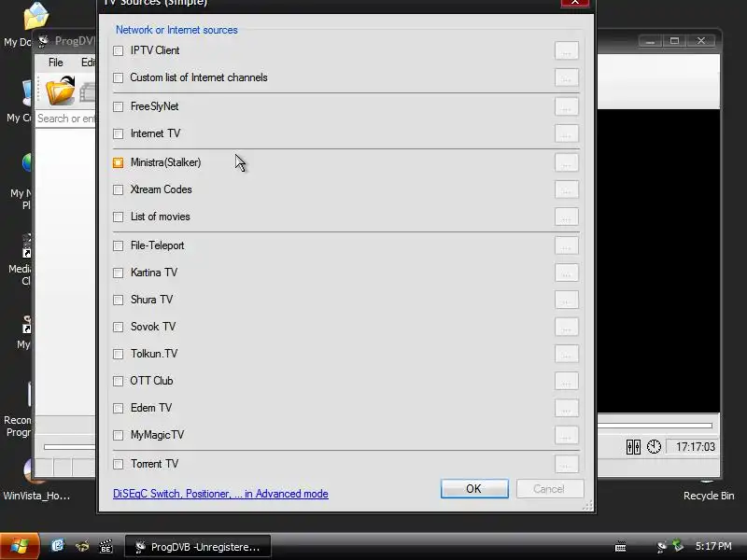The width and height of the screenshot is (747, 560).
Task: Confirm the dialog with OK
Action: click(474, 489)
